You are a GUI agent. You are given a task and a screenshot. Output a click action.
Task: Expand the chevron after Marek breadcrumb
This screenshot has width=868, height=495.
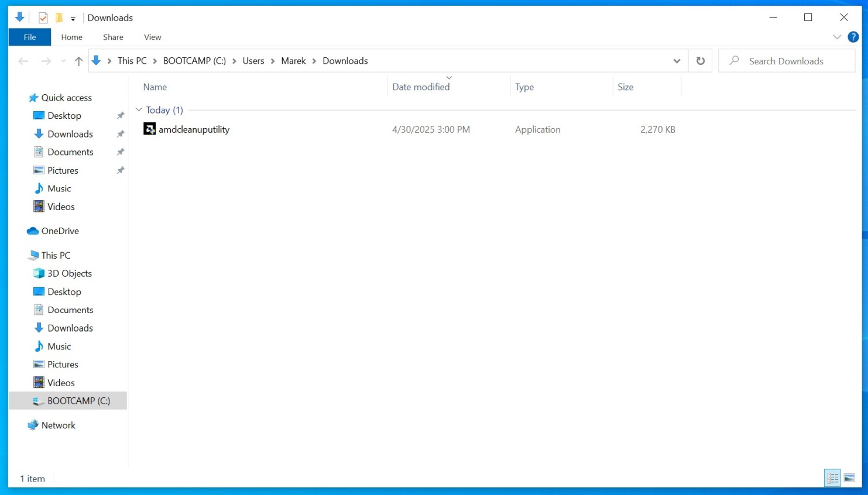click(x=314, y=61)
